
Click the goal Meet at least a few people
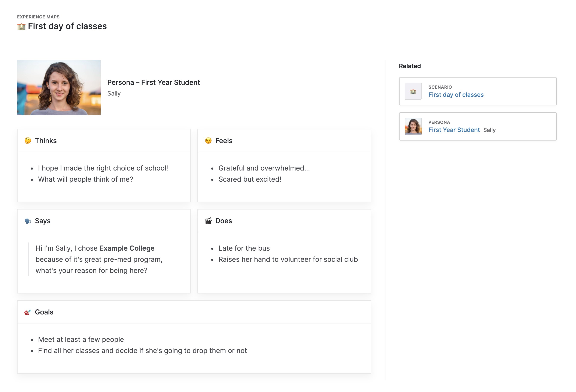(x=81, y=340)
